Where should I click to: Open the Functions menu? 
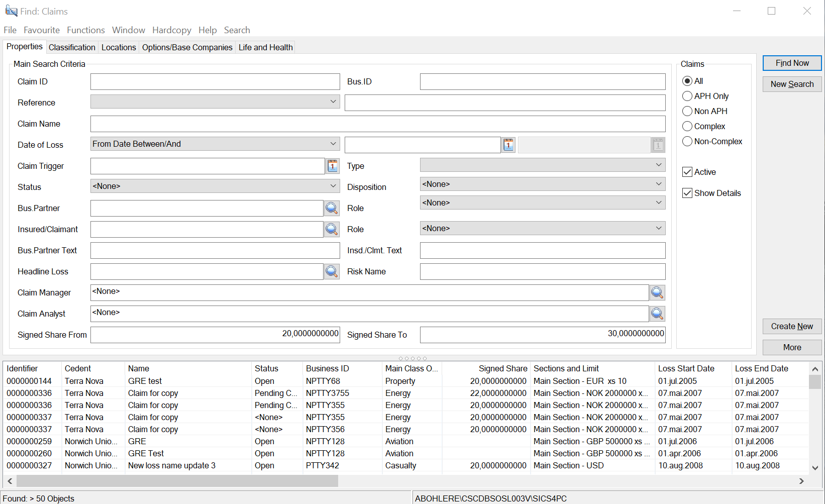[86, 30]
